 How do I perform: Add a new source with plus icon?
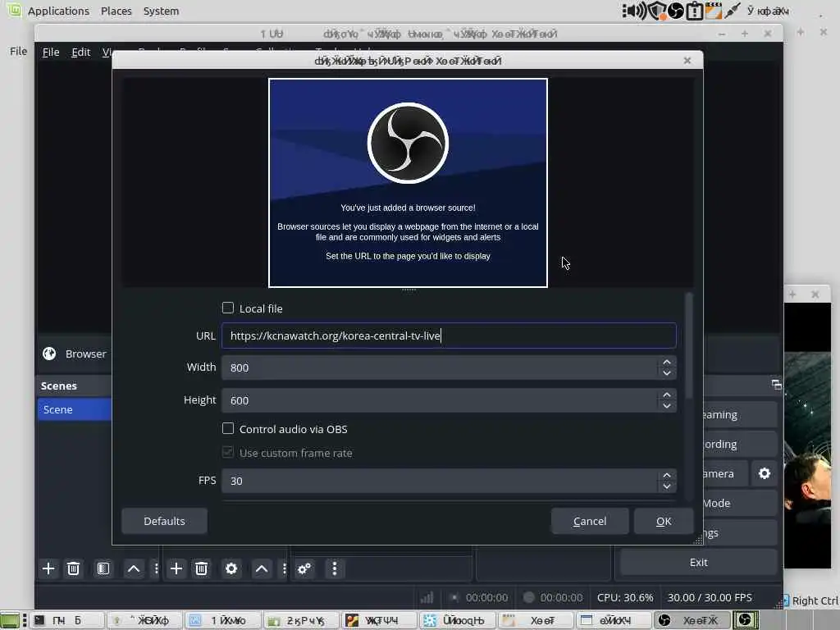tap(176, 568)
